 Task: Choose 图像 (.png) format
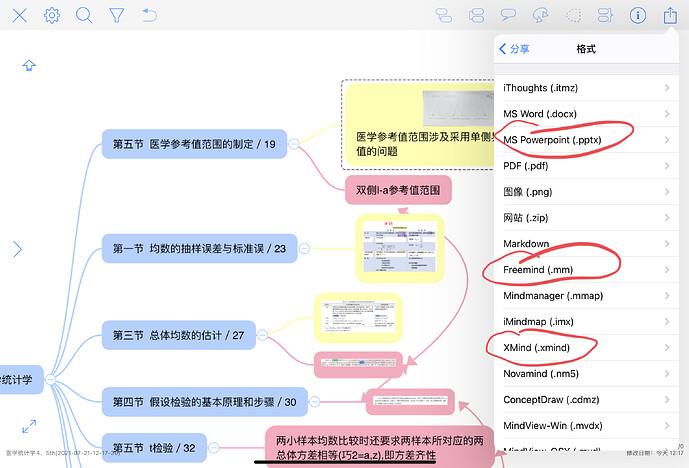pos(586,192)
